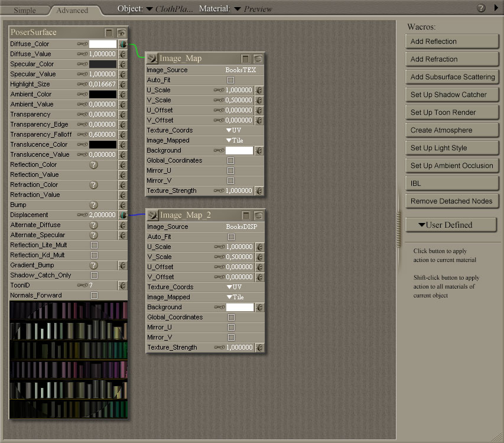Viewport: 504px width, 443px height.
Task: Check Shadow_Catch_Only option
Action: coord(93,275)
